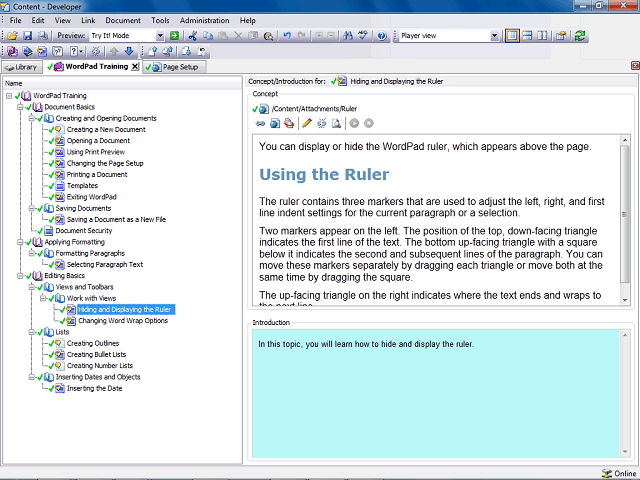Click the Undo arrow icon
640x480 pixels.
(287, 36)
